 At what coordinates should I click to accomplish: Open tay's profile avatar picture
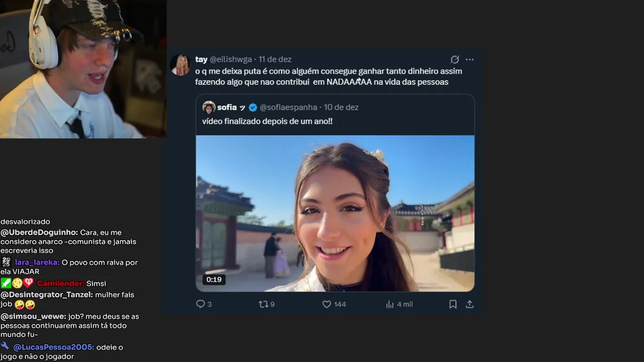pos(180,65)
